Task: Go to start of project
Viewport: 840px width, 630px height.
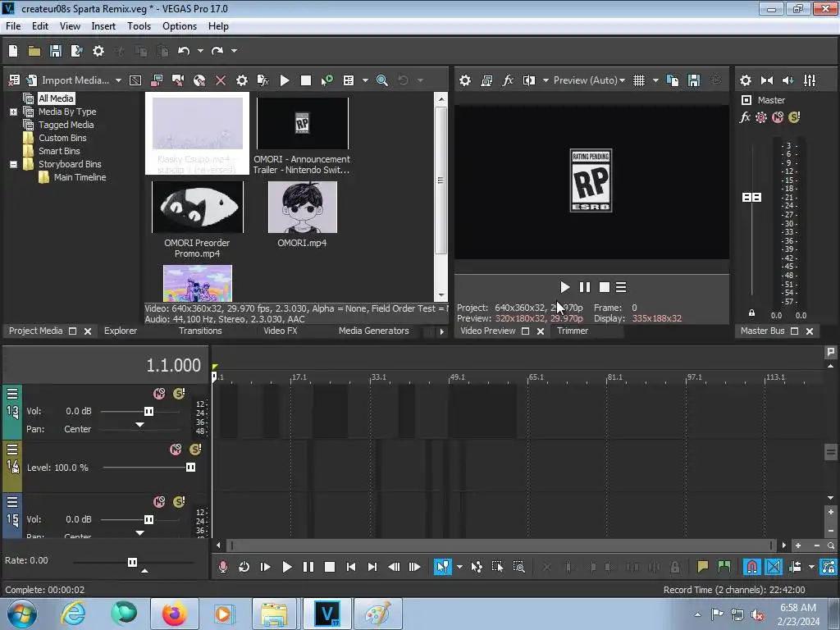Action: [x=351, y=567]
